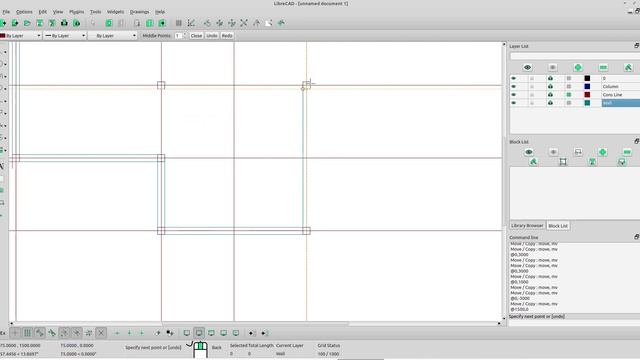Open the View menu
Screen dimensions: 640x360
click(58, 12)
